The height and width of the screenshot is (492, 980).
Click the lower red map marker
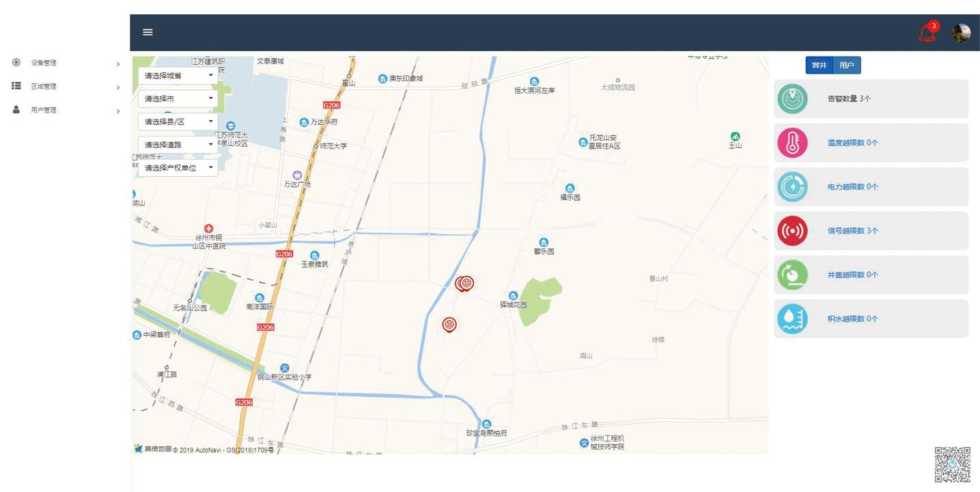449,325
